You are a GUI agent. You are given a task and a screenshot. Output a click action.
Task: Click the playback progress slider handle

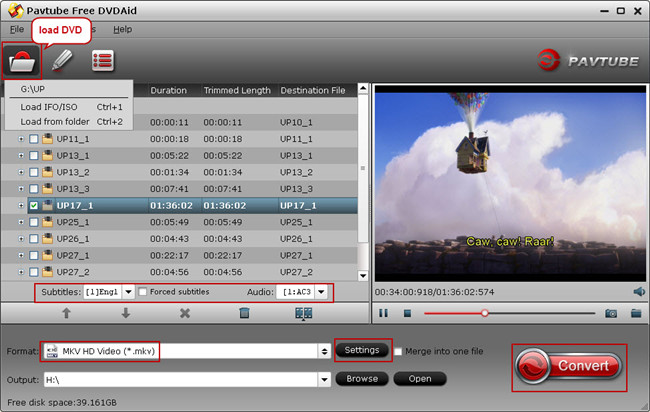[485, 313]
